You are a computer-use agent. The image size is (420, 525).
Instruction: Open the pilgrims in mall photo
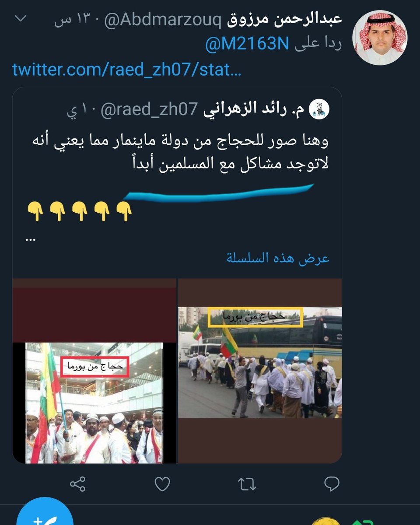click(94, 402)
